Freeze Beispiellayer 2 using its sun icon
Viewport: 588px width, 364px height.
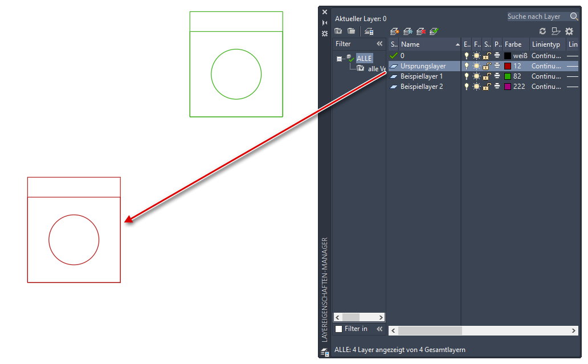(476, 86)
